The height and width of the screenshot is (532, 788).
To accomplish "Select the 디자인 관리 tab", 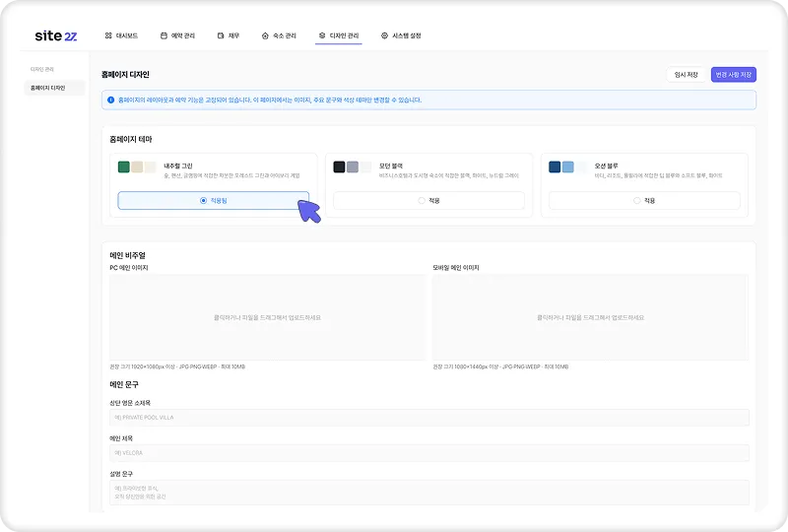I will [339, 35].
